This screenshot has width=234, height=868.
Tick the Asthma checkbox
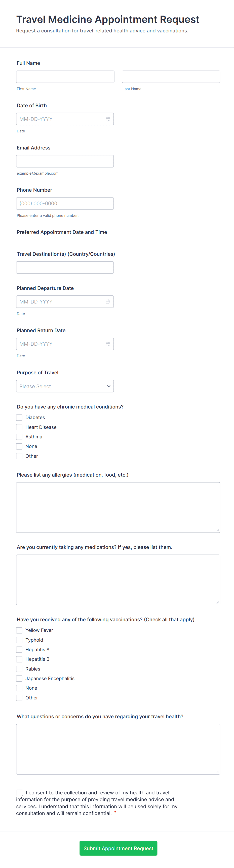19,437
